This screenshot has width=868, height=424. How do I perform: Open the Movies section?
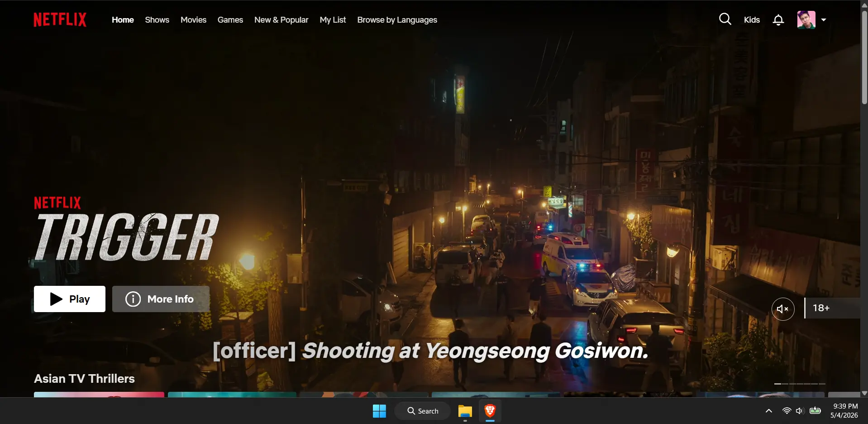tap(193, 20)
